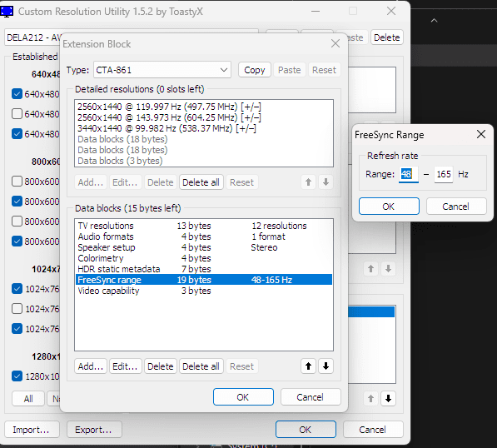497x448 pixels.
Task: Click the All button under established resolutions
Action: pyautogui.click(x=28, y=399)
